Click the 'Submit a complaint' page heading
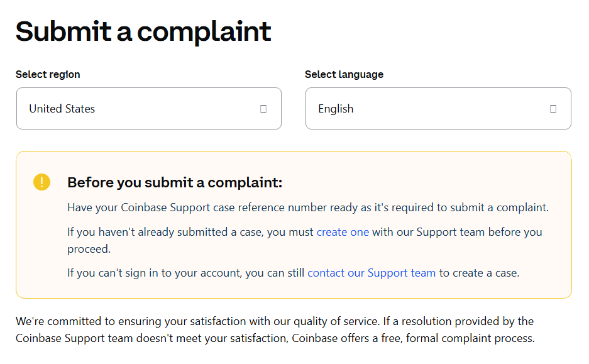The width and height of the screenshot is (589, 364). coord(143,31)
